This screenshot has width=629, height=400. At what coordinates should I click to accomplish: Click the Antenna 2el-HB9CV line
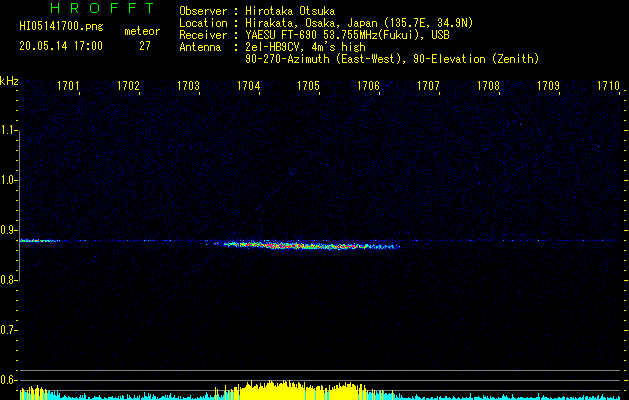click(x=272, y=47)
